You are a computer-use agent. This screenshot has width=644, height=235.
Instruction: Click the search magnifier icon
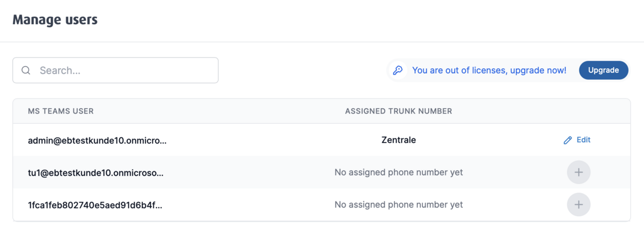click(x=26, y=70)
